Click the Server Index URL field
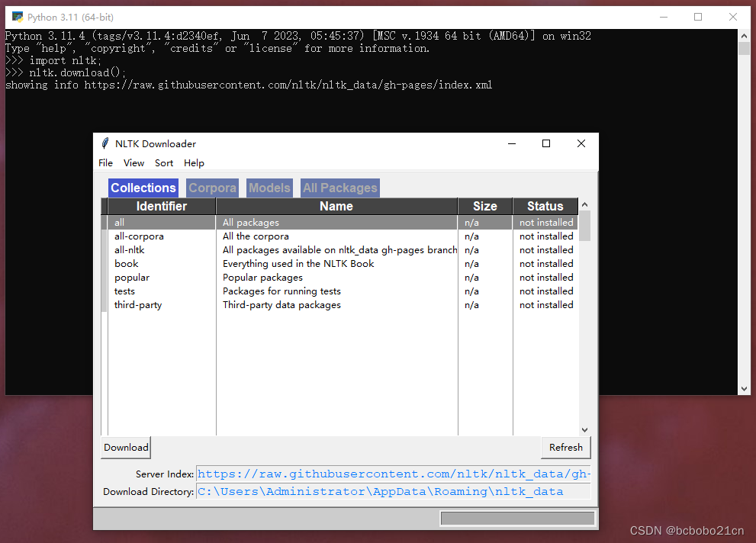The height and width of the screenshot is (543, 756). point(394,474)
